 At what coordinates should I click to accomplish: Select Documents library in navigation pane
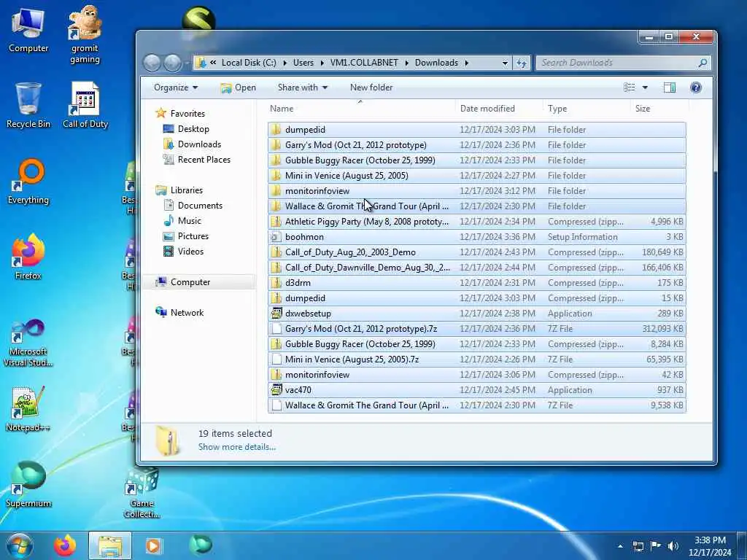pos(193,205)
